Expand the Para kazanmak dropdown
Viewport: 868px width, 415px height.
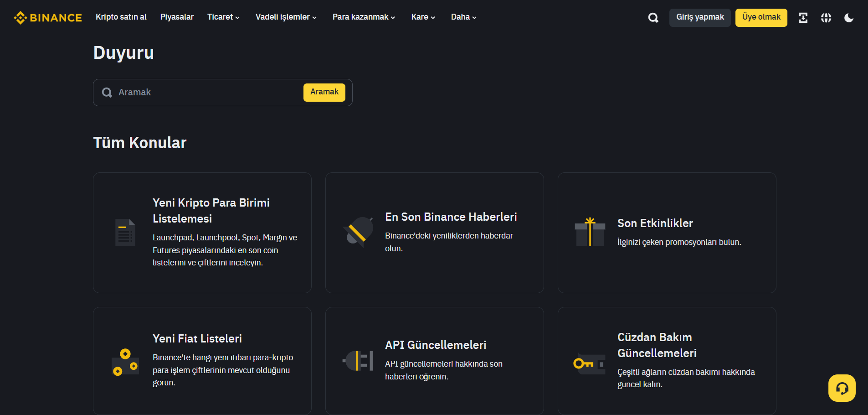pos(364,17)
